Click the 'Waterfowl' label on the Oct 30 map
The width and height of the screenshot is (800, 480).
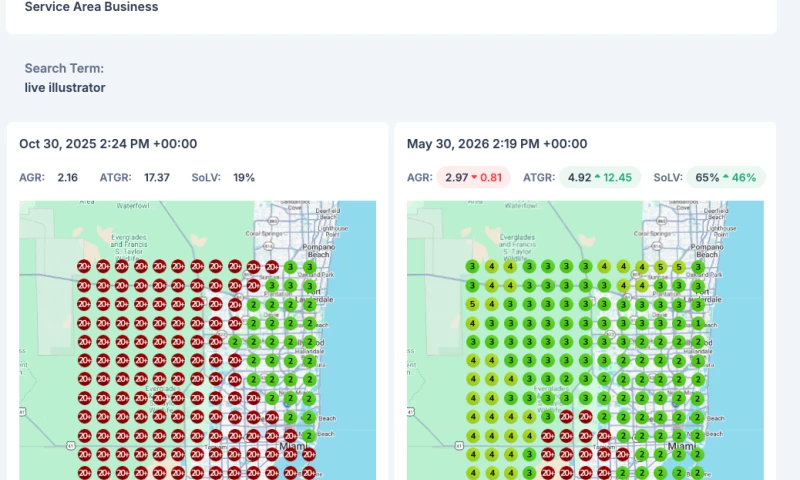(x=133, y=206)
